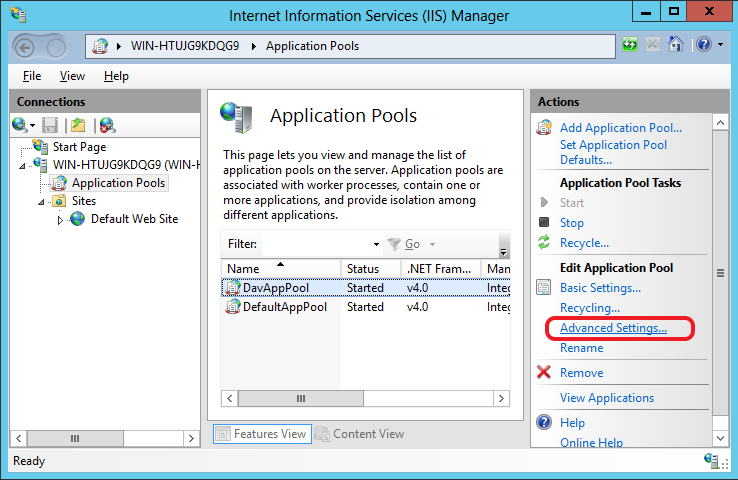
Task: Click the refresh page icon in address bar
Action: [x=629, y=45]
